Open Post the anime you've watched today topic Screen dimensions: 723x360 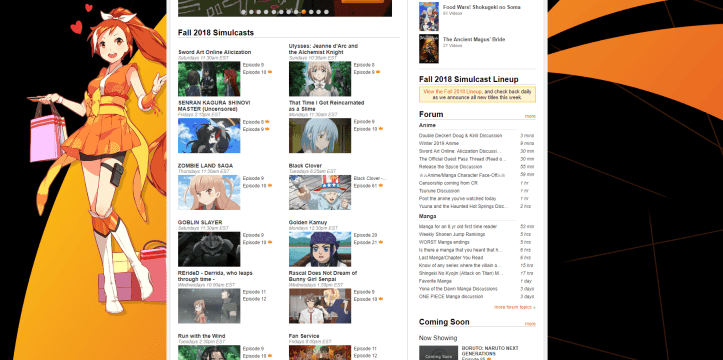(457, 198)
